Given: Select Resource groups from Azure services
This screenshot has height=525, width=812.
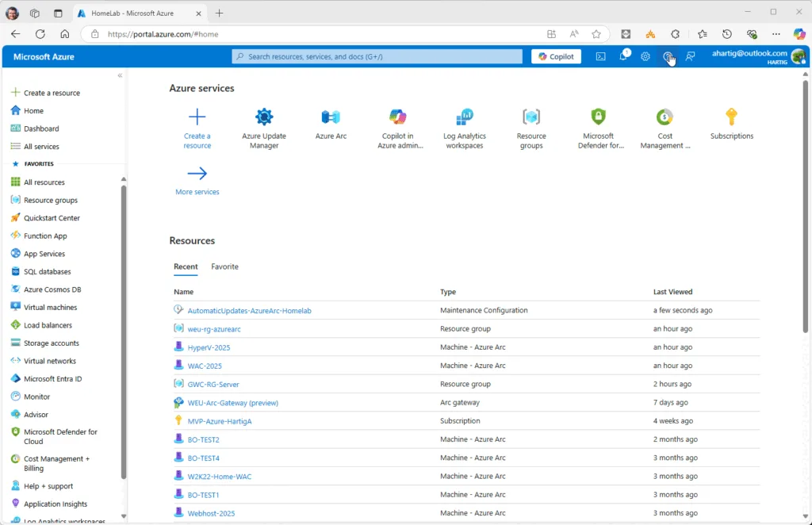Looking at the screenshot, I should point(531,125).
